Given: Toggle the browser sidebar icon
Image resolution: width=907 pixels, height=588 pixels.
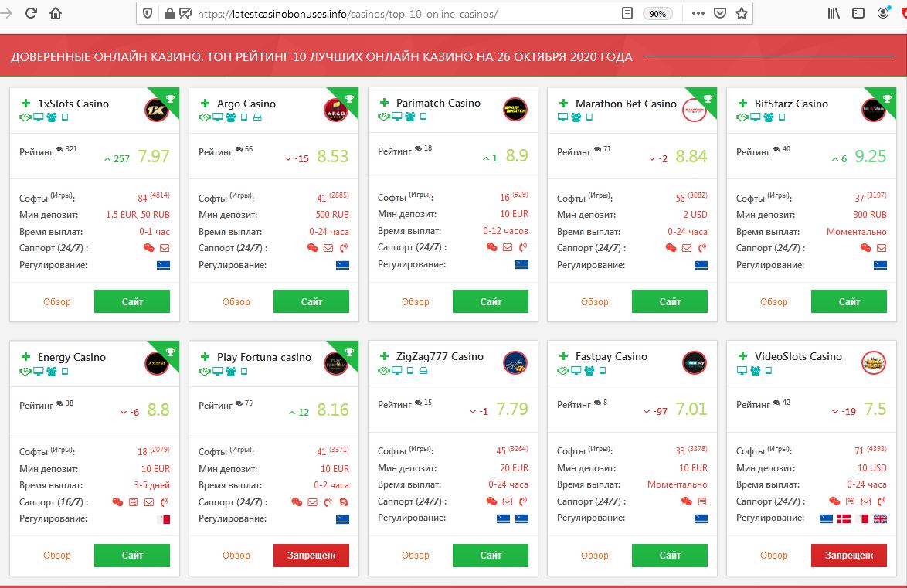Looking at the screenshot, I should (x=858, y=13).
